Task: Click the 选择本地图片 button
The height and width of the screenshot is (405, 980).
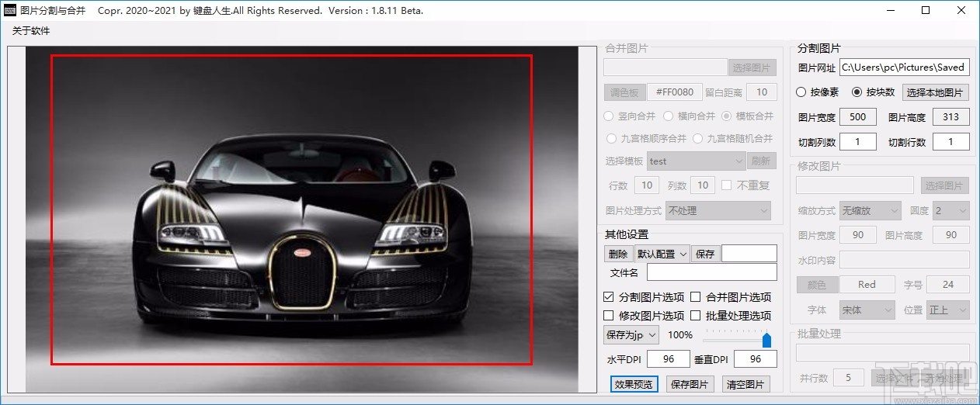Action: pos(936,93)
